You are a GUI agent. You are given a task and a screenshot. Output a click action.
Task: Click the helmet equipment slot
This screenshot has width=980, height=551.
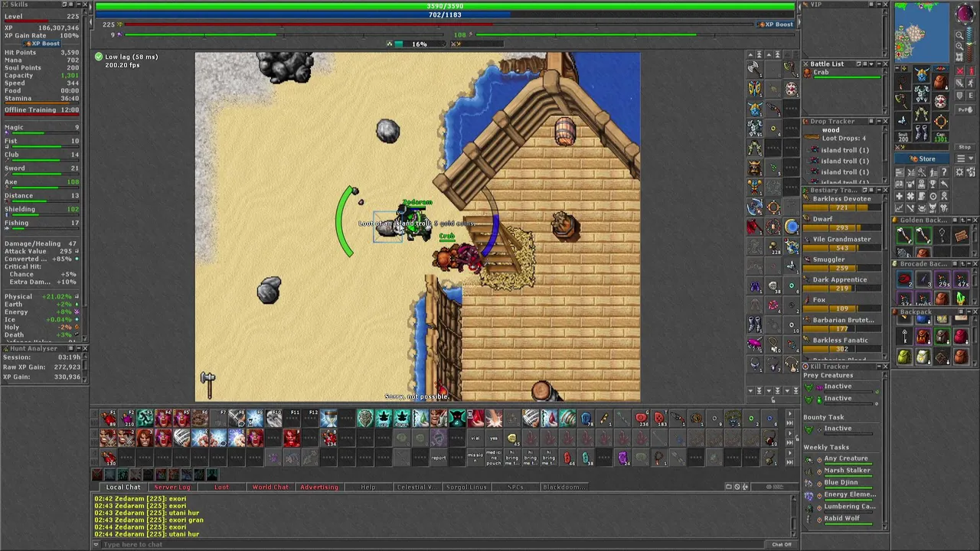922,73
